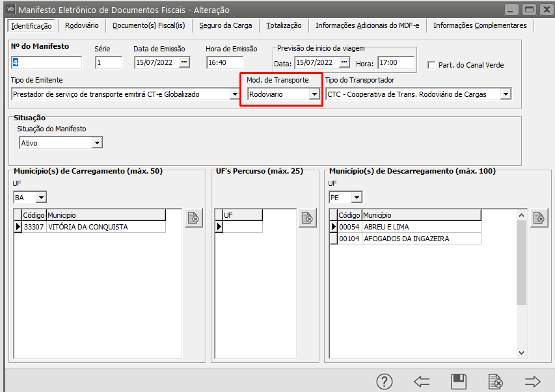This screenshot has height=392, width=555.
Task: Go to next record with right arrow
Action: pos(533,382)
